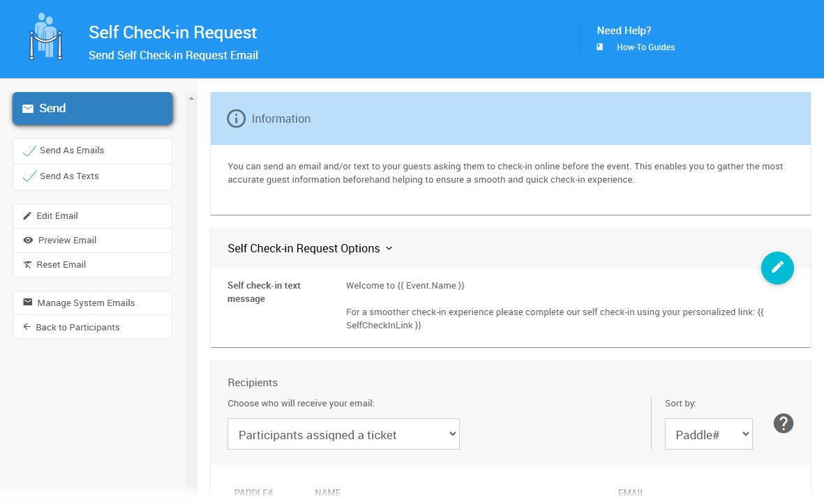Go Back to Participants
This screenshot has height=504, width=824.
point(77,328)
